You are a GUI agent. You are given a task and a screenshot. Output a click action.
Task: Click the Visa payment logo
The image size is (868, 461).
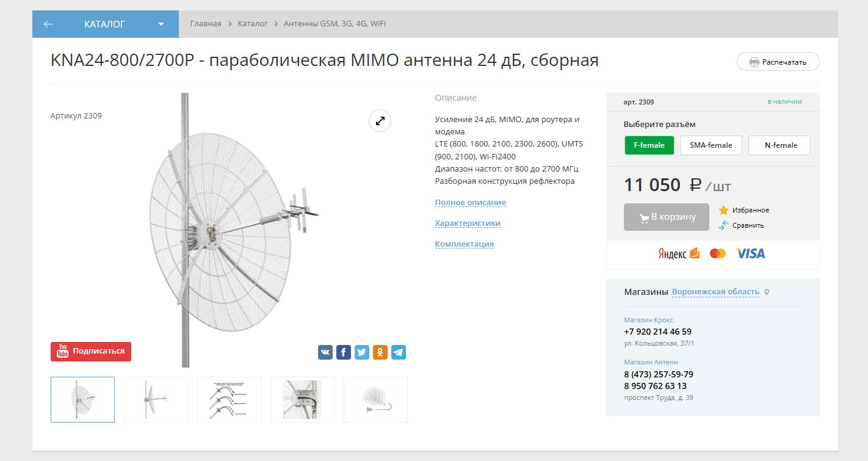point(750,253)
